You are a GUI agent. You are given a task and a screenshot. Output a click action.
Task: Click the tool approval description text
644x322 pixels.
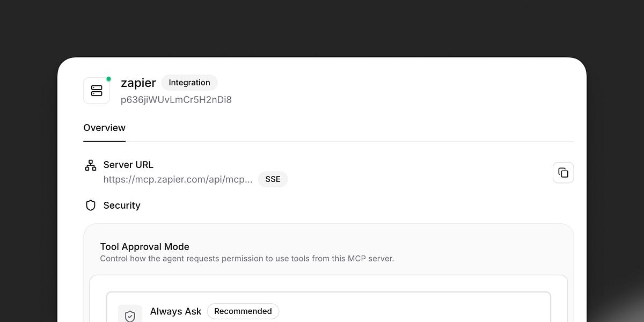(x=247, y=259)
